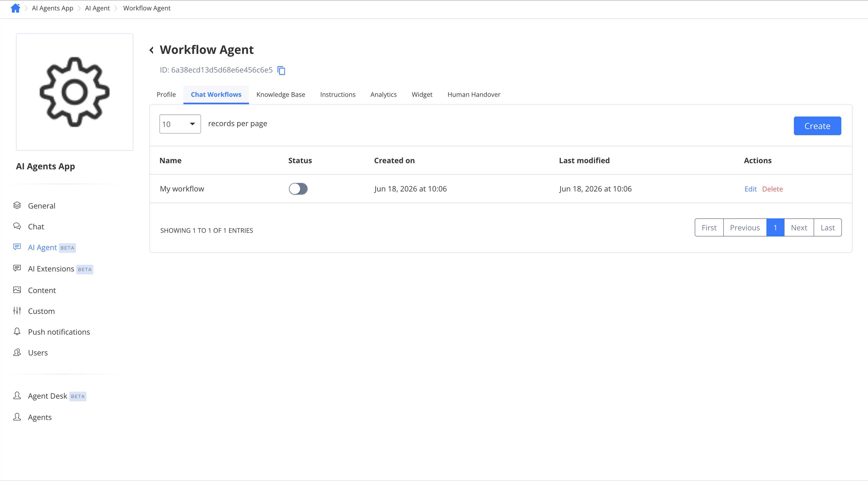Open Users in the sidebar
Viewport: 868px width, 481px height.
(38, 352)
